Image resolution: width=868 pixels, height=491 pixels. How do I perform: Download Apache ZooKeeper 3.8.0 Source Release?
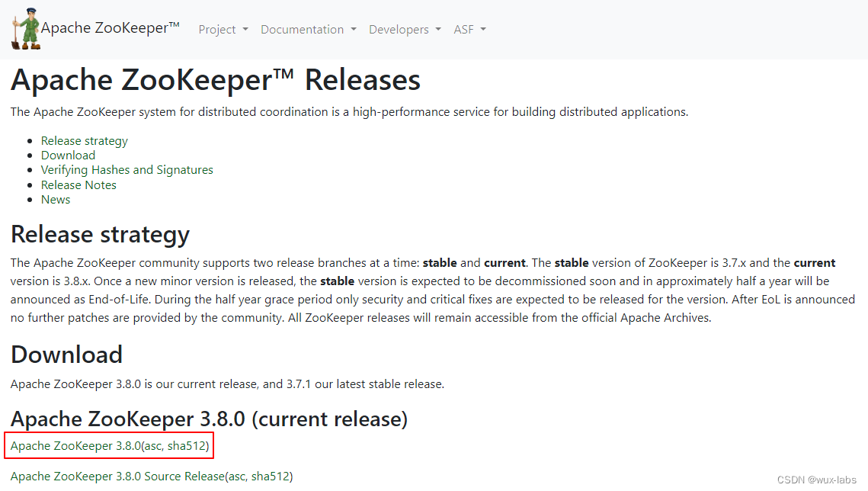[118, 476]
